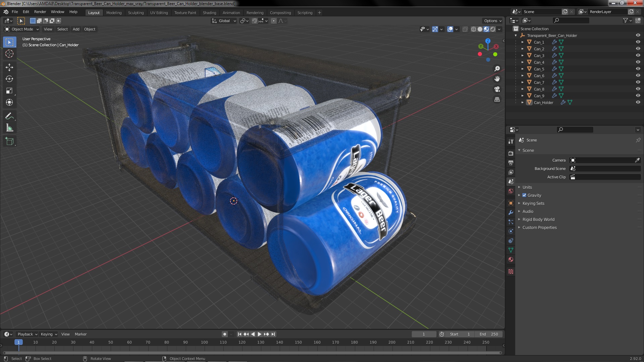
Task: Switch to wireframe viewport shading
Action: click(474, 29)
